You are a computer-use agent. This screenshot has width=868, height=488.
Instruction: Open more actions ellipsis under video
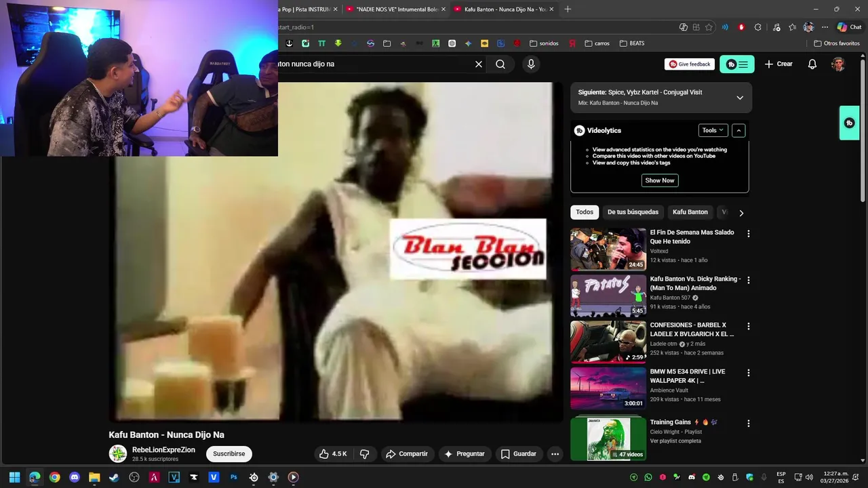point(555,454)
